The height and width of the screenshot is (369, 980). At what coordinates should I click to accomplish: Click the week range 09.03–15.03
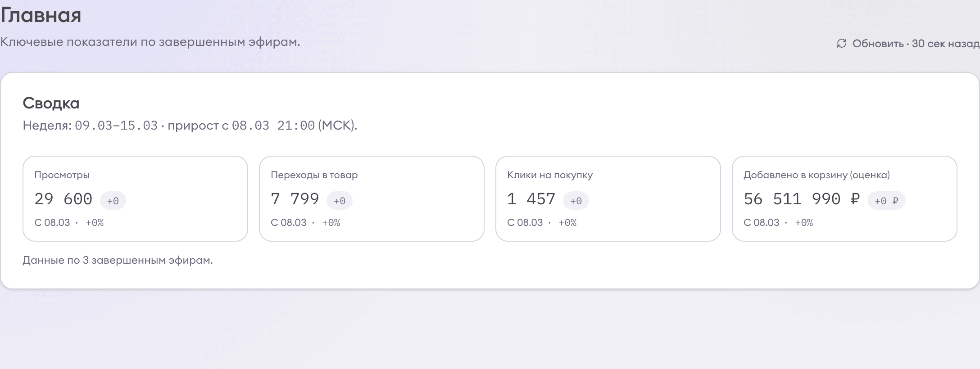(116, 125)
